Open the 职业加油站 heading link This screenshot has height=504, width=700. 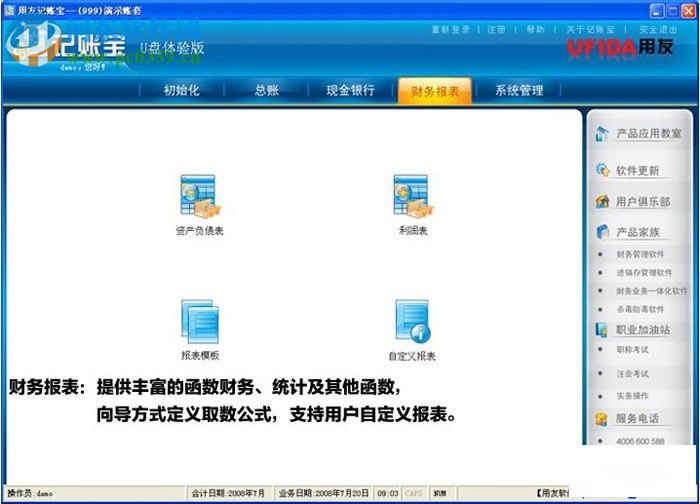pos(643,330)
